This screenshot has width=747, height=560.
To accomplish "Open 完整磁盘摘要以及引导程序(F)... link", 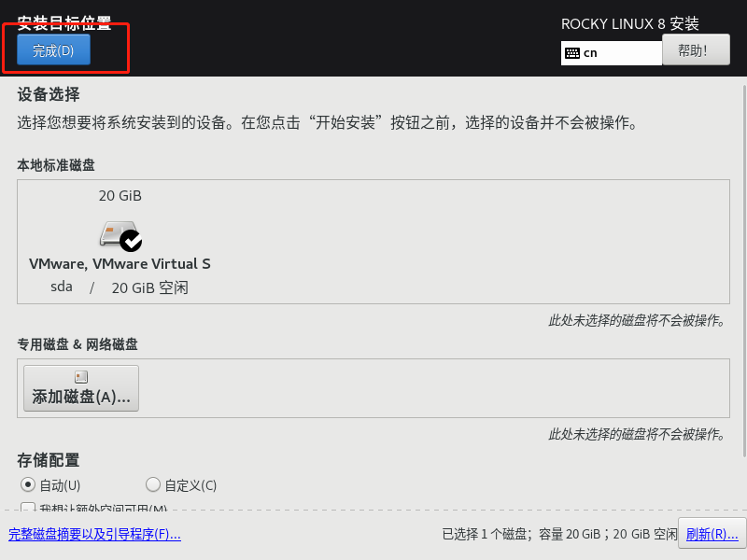I will [95, 534].
